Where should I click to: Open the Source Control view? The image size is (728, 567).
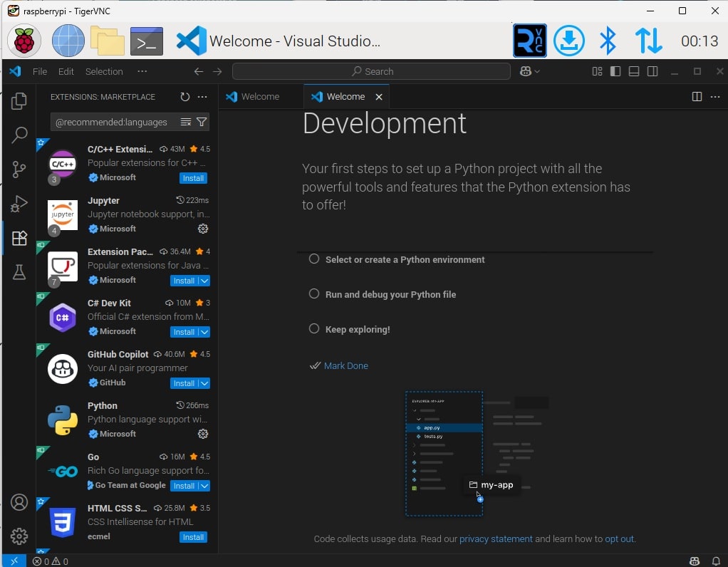19,170
